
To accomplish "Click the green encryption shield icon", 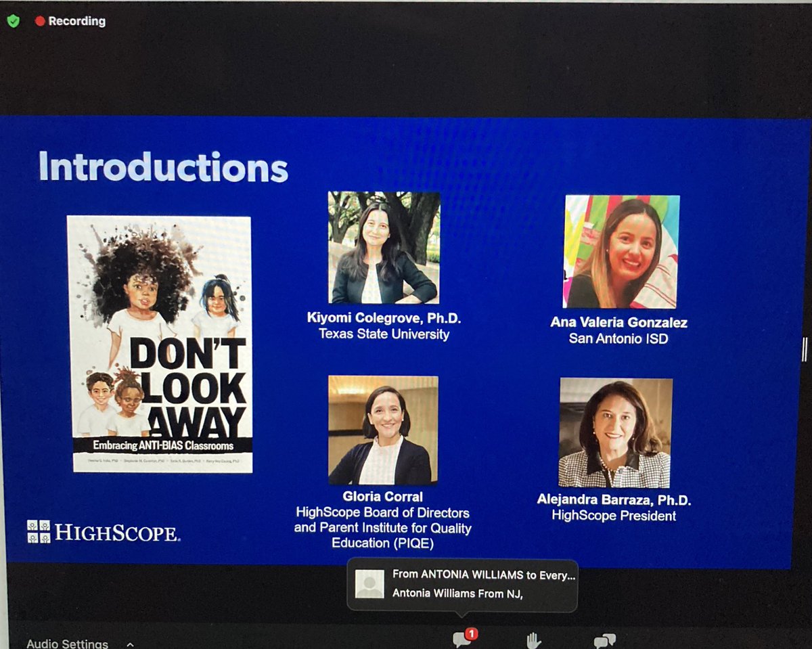I will click(13, 21).
